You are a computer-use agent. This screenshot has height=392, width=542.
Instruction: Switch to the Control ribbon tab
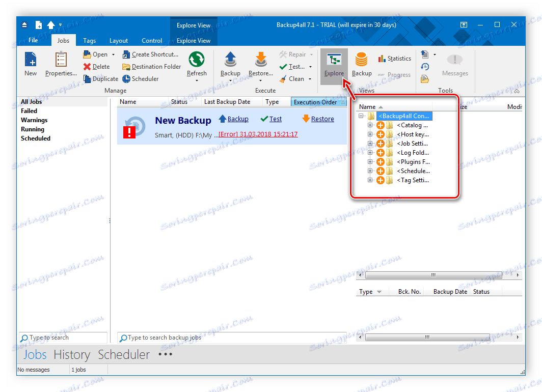click(152, 40)
